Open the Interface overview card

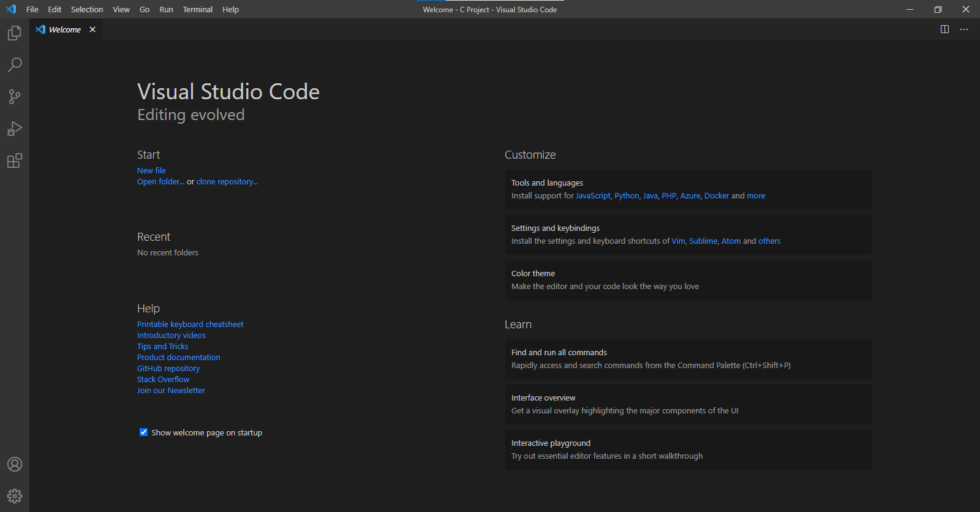pyautogui.click(x=688, y=404)
